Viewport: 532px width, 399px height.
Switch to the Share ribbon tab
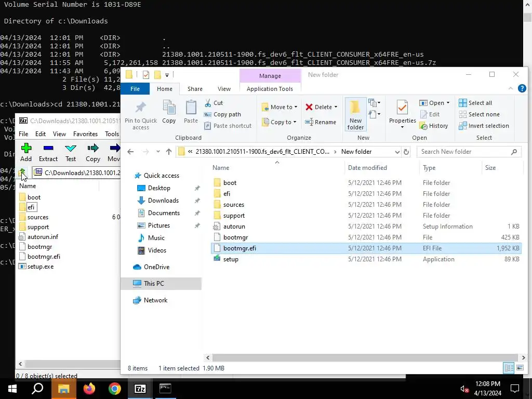point(195,88)
